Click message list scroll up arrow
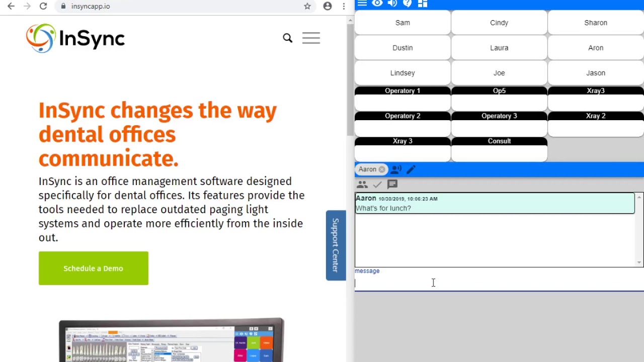This screenshot has height=362, width=644. click(x=639, y=197)
